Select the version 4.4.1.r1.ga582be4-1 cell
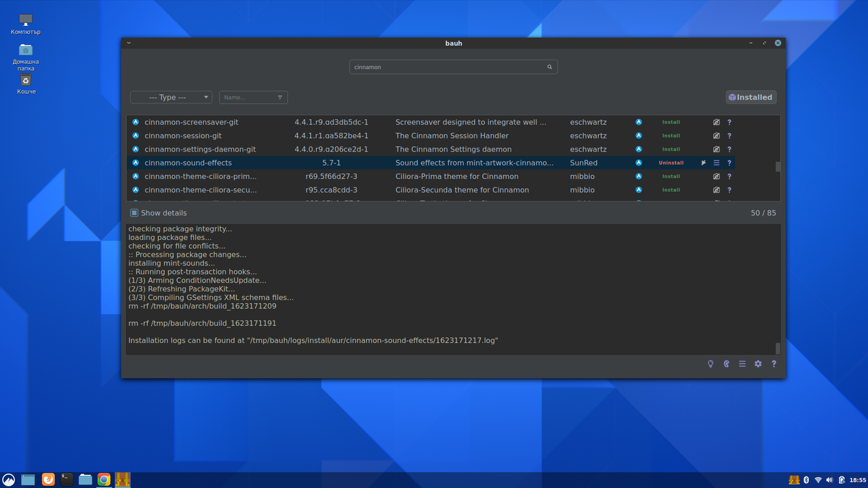Screen dimensions: 868x488 [x=332, y=136]
